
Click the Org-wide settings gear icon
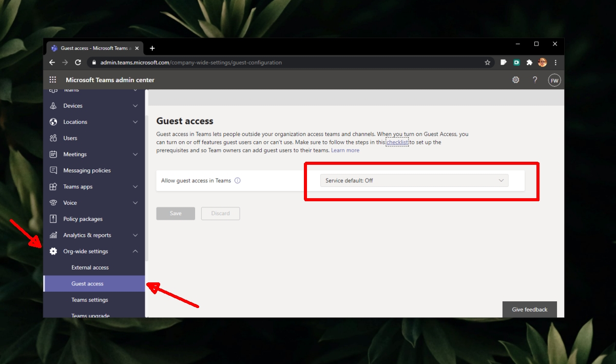click(53, 251)
